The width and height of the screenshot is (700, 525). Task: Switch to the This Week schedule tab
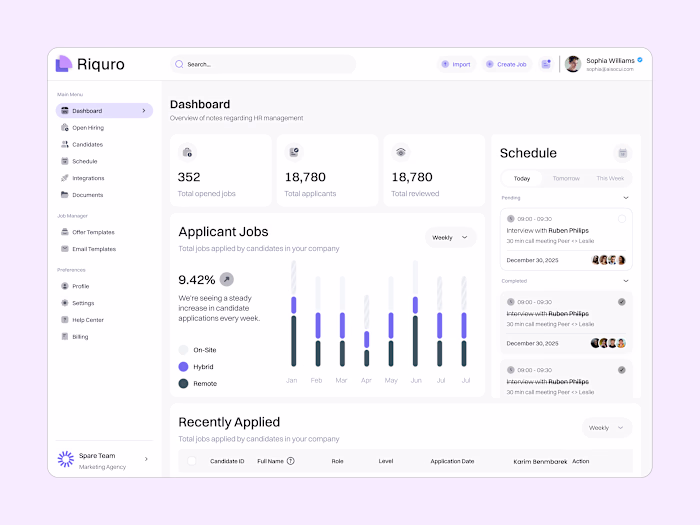tap(610, 178)
